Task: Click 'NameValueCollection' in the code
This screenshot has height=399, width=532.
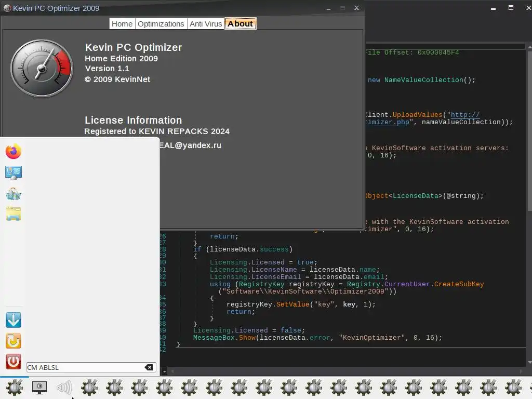Action: [423, 80]
